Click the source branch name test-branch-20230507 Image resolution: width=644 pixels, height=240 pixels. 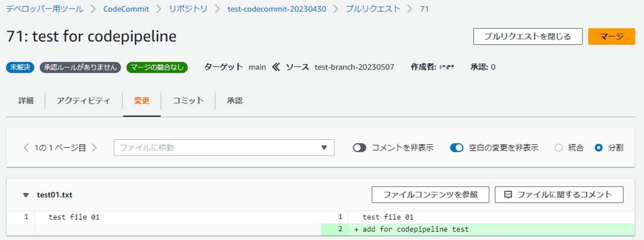click(x=355, y=67)
